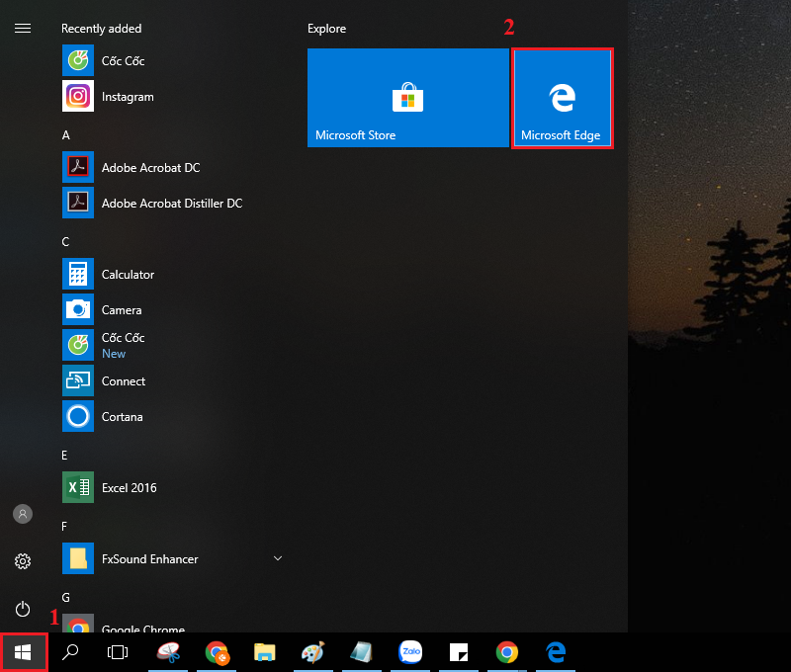The image size is (791, 672).
Task: Open the Microsoft Store tile
Action: click(407, 98)
